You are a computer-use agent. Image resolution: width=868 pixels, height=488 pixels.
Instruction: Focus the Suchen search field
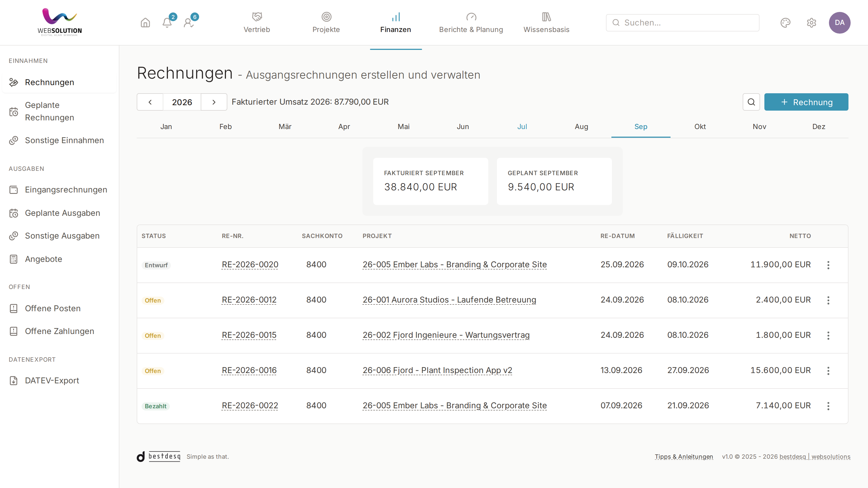click(682, 23)
